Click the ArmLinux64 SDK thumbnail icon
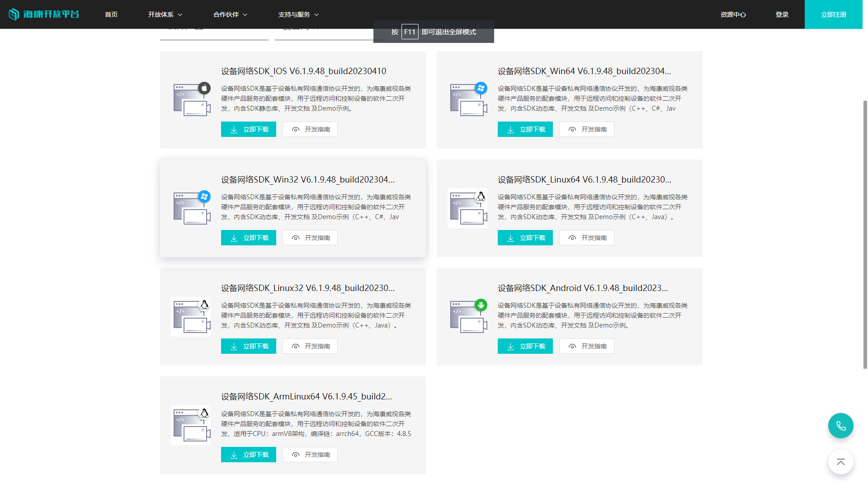The height and width of the screenshot is (488, 868). (192, 425)
